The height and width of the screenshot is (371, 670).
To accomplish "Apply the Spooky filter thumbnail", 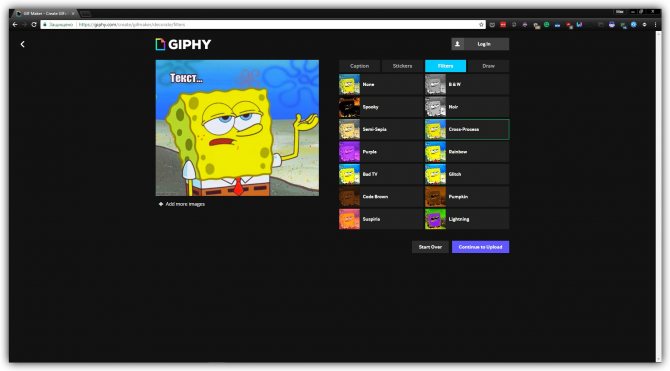I will 350,107.
